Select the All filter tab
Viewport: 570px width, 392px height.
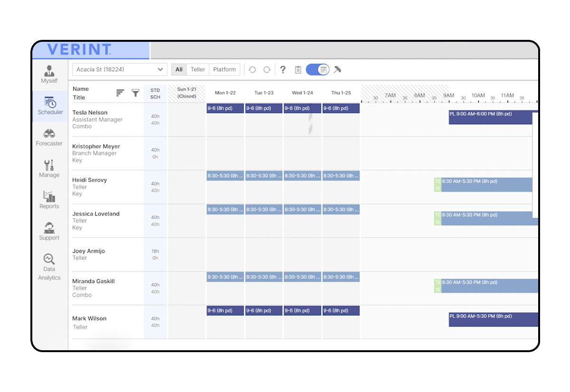click(x=179, y=69)
